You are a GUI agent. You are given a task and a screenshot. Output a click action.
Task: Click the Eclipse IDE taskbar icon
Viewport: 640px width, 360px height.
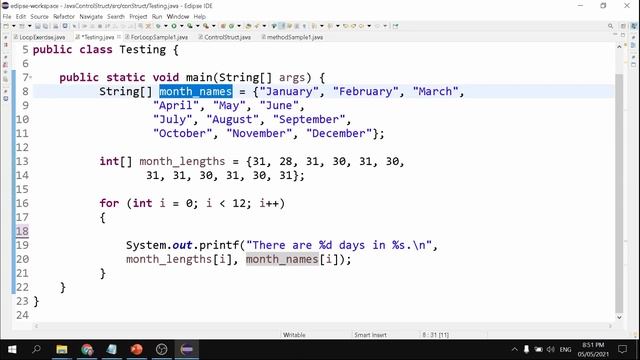click(x=187, y=349)
